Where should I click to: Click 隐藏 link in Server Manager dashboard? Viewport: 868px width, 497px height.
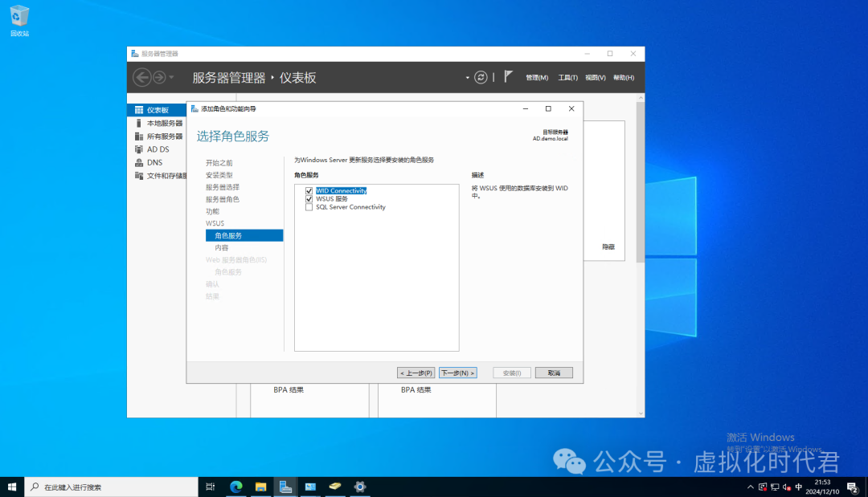(608, 247)
